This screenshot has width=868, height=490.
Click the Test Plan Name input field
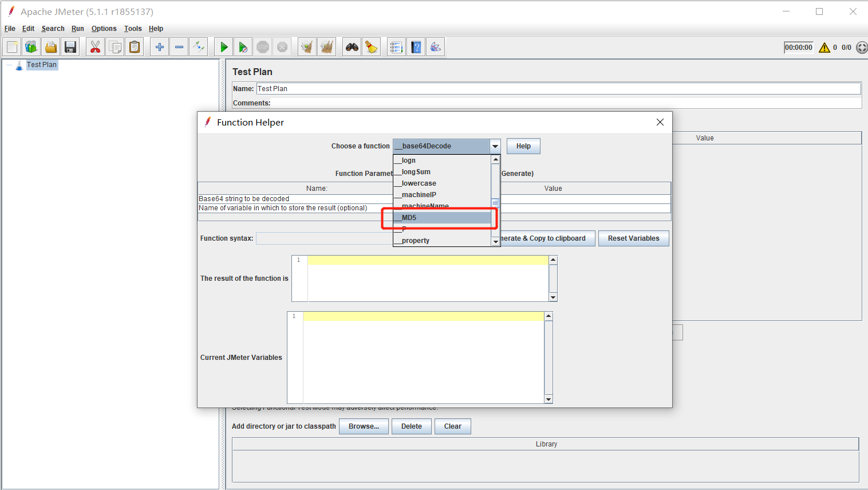(x=558, y=89)
